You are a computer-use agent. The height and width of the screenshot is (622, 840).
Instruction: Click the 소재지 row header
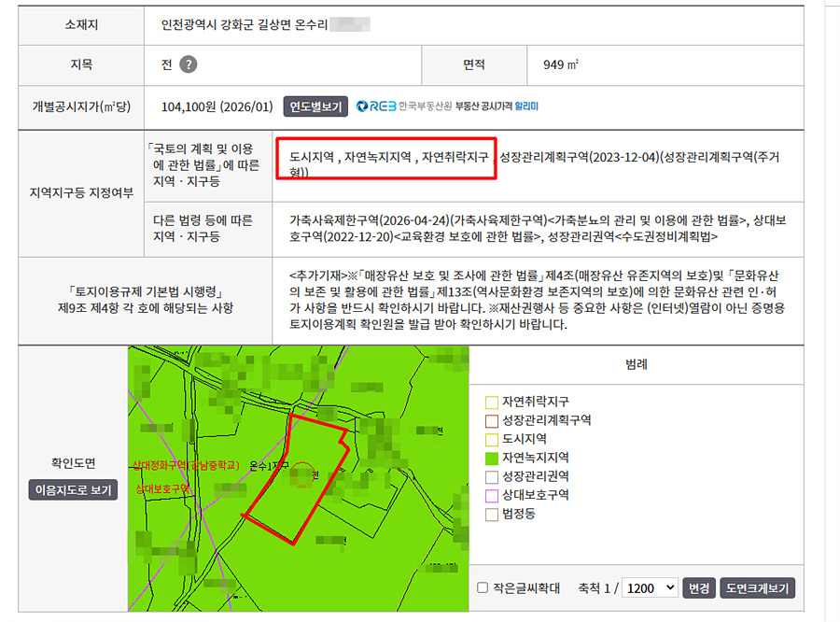[x=81, y=24]
